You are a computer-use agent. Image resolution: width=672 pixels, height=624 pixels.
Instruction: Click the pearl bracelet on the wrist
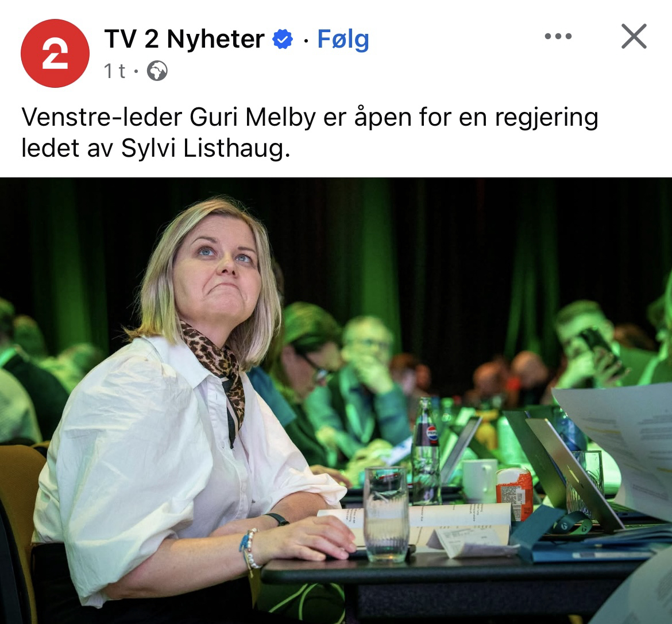coord(251,549)
